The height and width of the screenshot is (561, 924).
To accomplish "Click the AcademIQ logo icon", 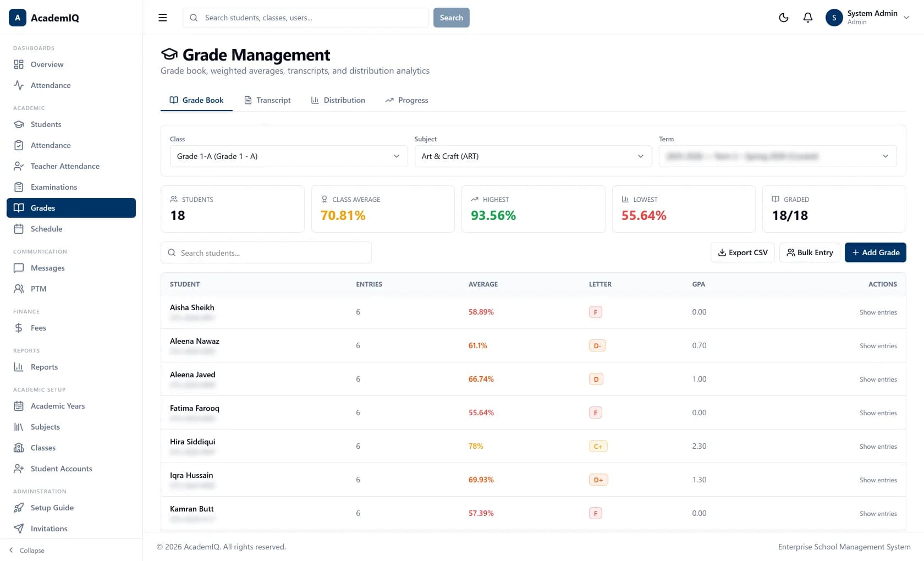I will tap(18, 18).
